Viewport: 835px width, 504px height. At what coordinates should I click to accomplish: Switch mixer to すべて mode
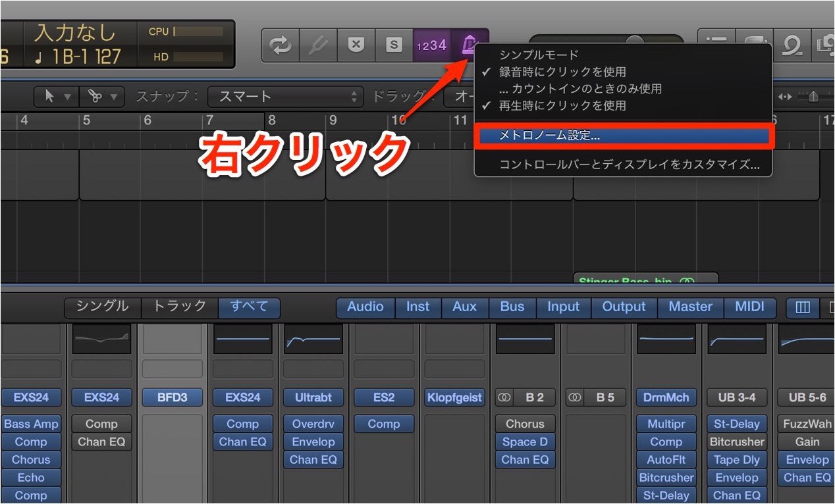[x=249, y=307]
